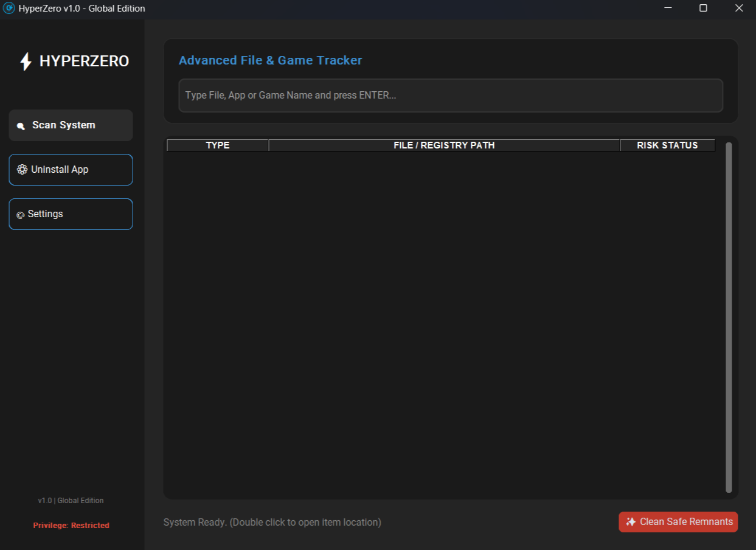The height and width of the screenshot is (550, 756).
Task: Click the Advanced File & Game Tracker heading
Action: [270, 60]
